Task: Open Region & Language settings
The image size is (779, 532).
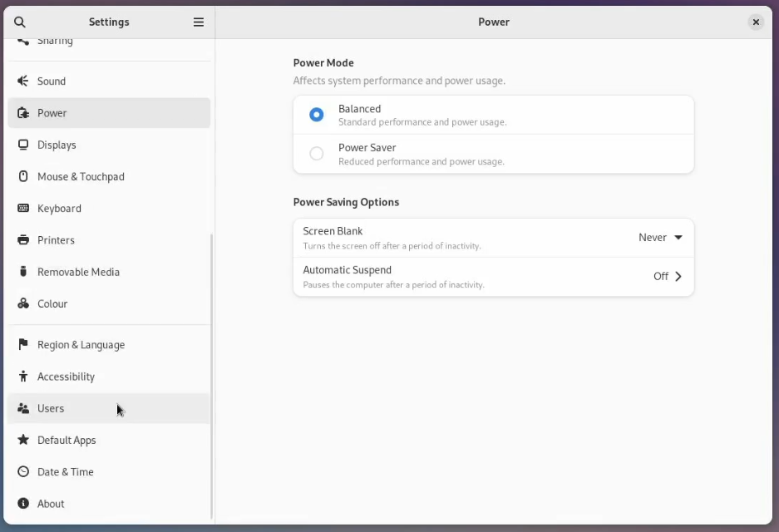Action: click(81, 345)
